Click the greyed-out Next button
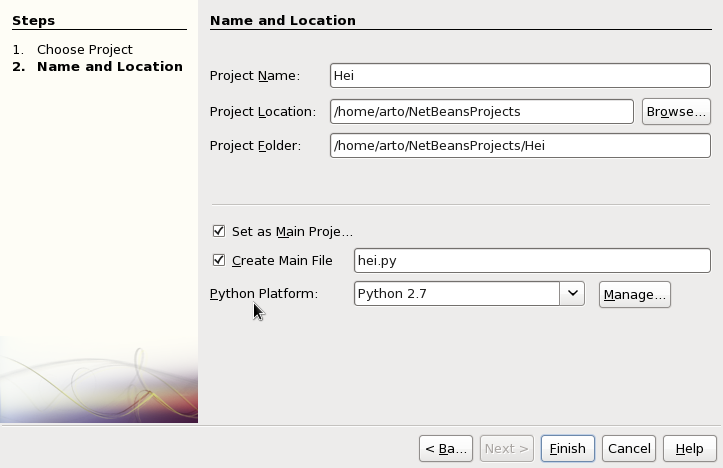Screen dimensions: 723x468 pyautogui.click(x=506, y=448)
